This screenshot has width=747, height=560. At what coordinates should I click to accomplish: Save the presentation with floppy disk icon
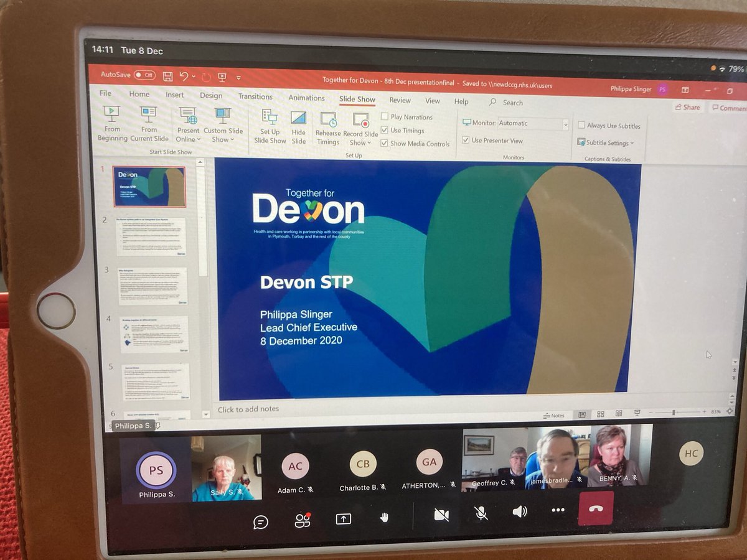pos(167,76)
